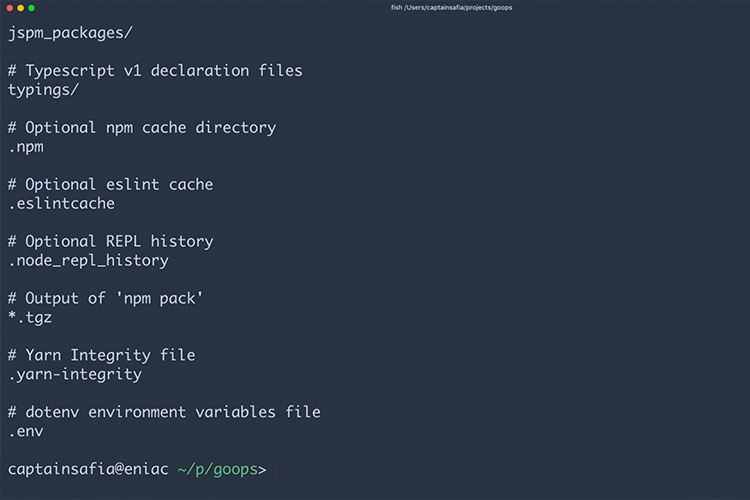Click the *.tgz entry
This screenshot has width=750, height=500.
click(30, 318)
